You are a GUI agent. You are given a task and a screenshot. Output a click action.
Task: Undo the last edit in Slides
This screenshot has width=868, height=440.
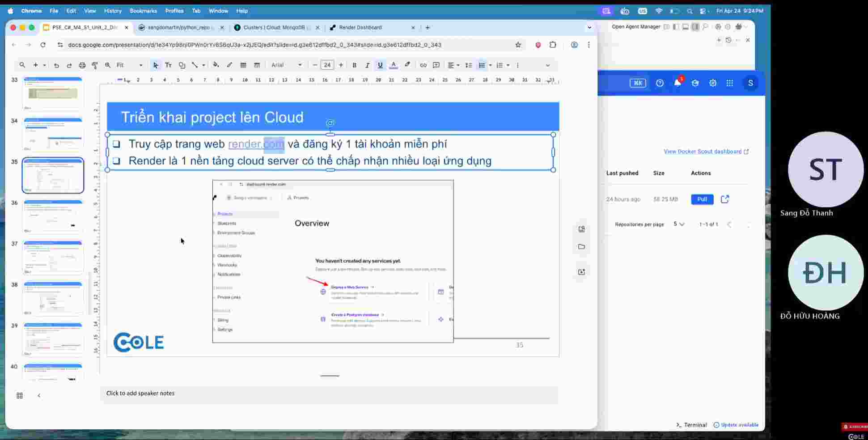(56, 65)
